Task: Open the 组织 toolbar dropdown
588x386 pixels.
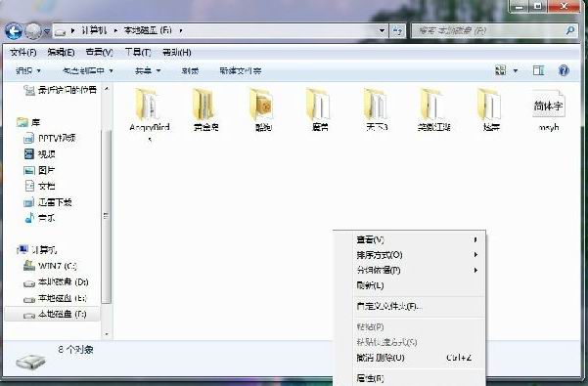Action: tap(28, 70)
